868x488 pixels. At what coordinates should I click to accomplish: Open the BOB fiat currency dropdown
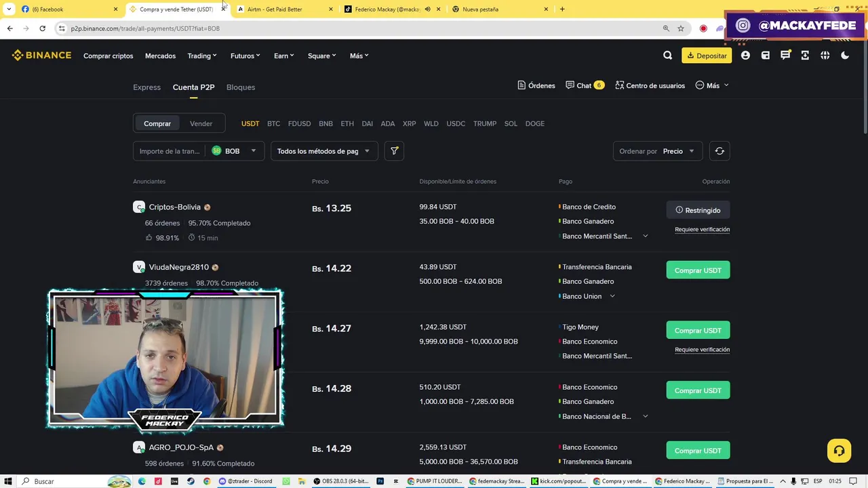tap(234, 151)
